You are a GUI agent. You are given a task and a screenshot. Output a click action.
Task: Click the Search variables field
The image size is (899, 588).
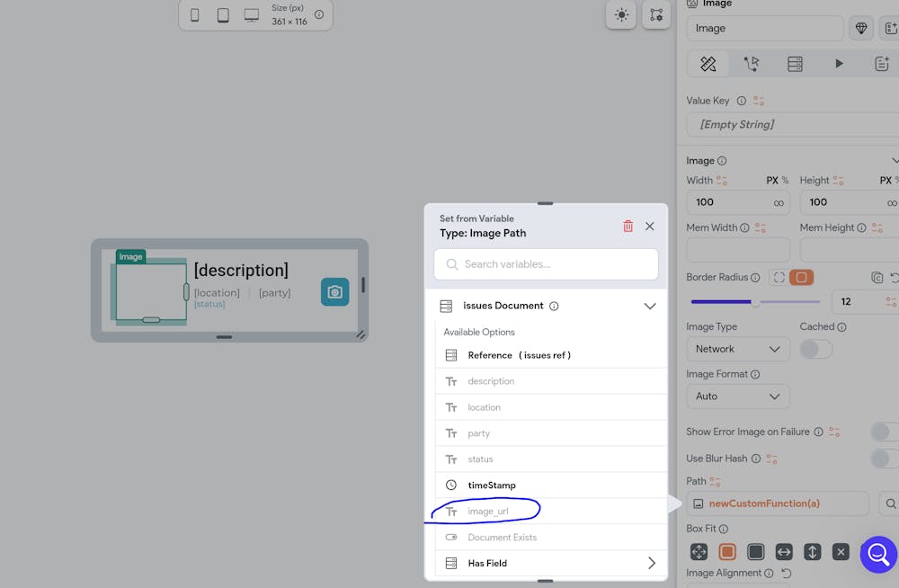546,264
